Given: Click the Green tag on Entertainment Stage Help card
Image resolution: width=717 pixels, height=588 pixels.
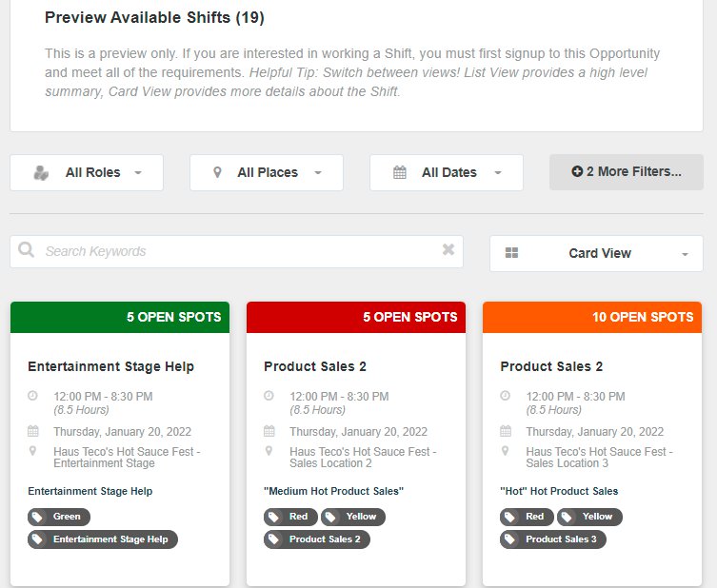Looking at the screenshot, I should coord(59,517).
